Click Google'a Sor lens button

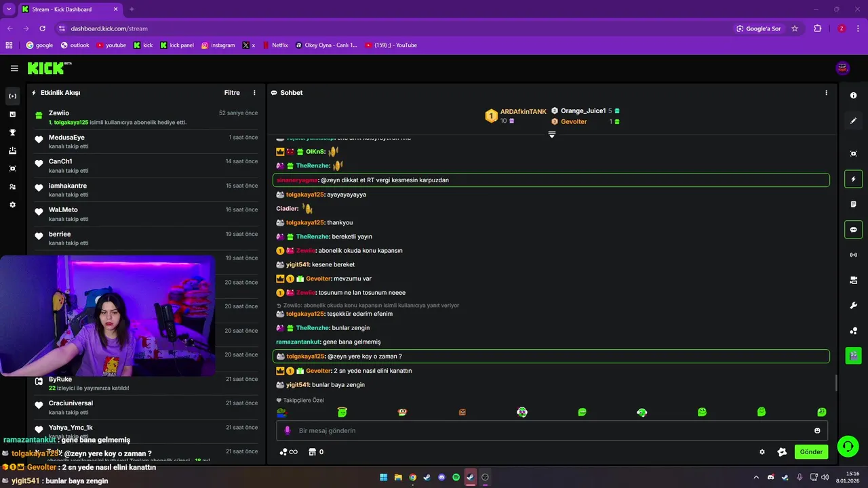[x=759, y=28]
